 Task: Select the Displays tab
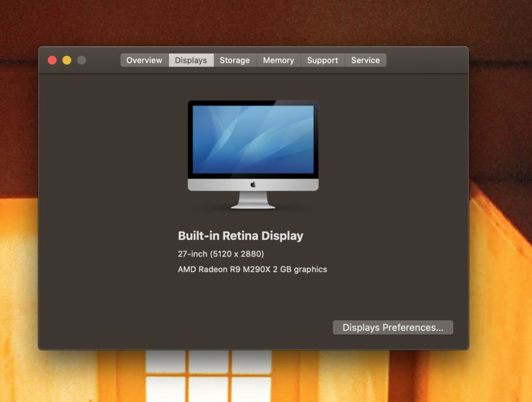pos(191,61)
